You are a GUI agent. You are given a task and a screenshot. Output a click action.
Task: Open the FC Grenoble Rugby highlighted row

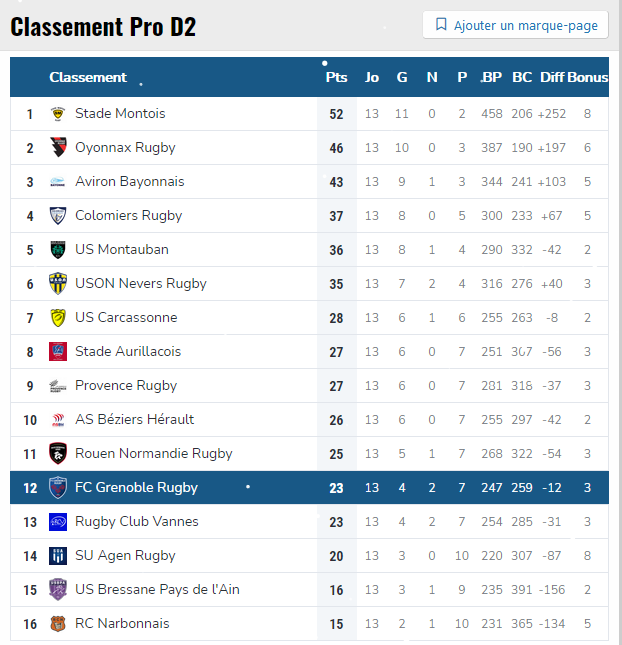pos(309,487)
